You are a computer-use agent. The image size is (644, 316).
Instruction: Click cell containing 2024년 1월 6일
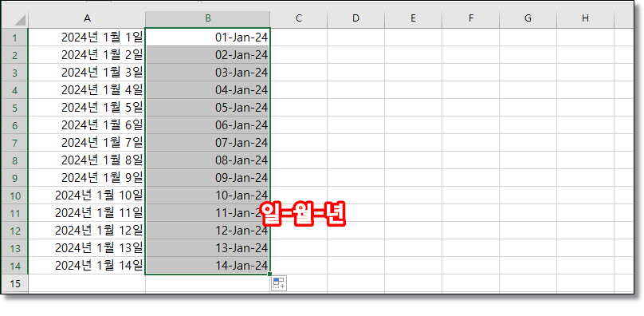87,125
